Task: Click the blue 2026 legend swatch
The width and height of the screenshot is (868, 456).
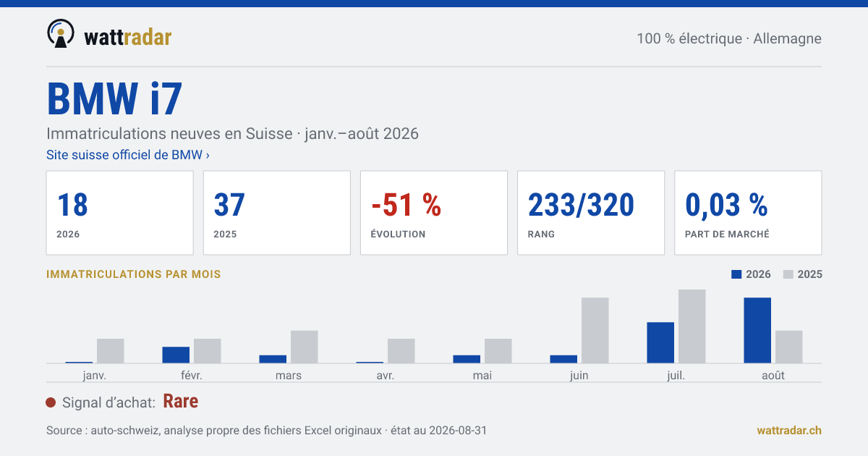Action: [x=737, y=274]
